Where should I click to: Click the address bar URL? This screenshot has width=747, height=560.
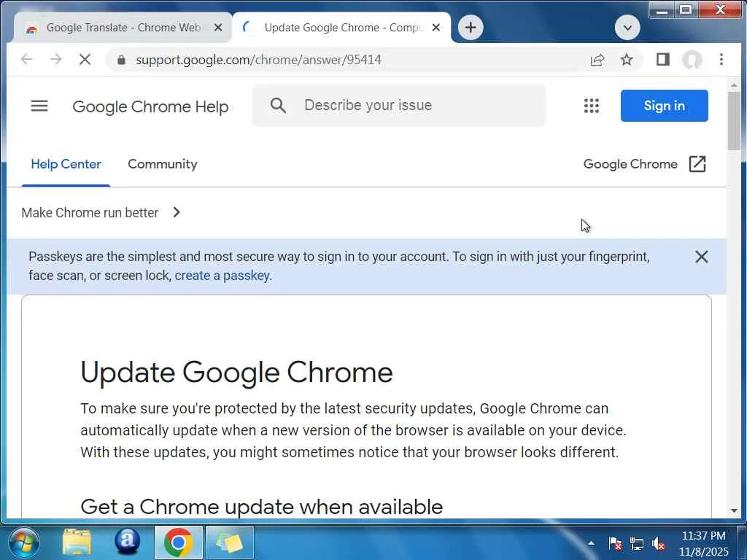coord(258,60)
